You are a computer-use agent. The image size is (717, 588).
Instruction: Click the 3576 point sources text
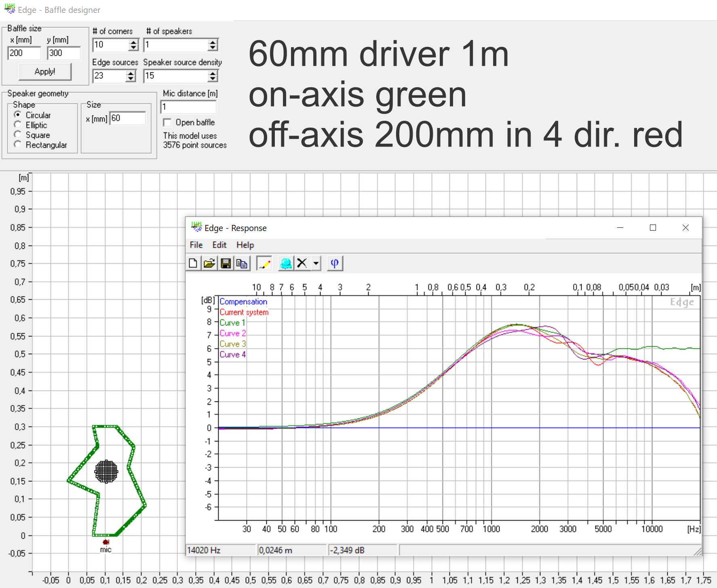point(195,145)
